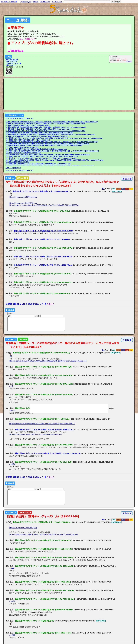Open the sankei.com article link

(42, 424)
